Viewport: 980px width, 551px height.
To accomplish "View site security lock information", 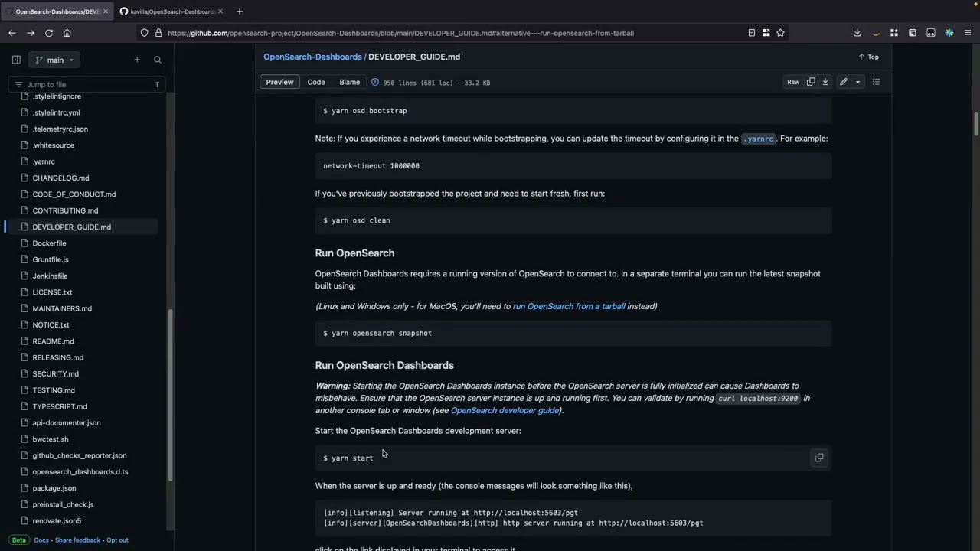I will click(158, 33).
